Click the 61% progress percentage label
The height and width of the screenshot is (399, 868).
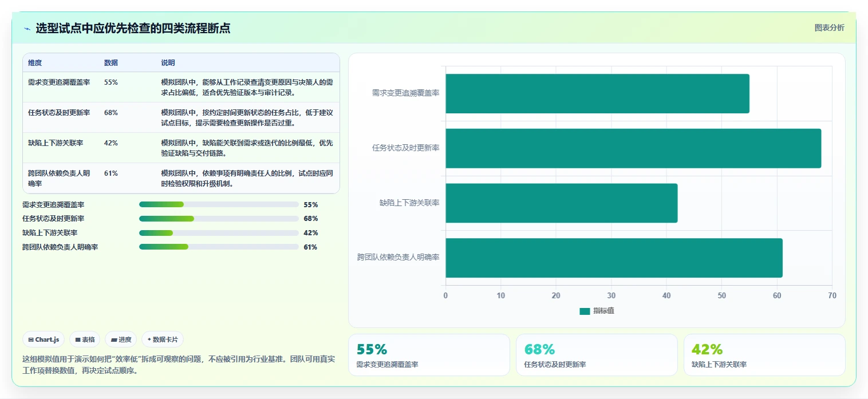point(310,247)
